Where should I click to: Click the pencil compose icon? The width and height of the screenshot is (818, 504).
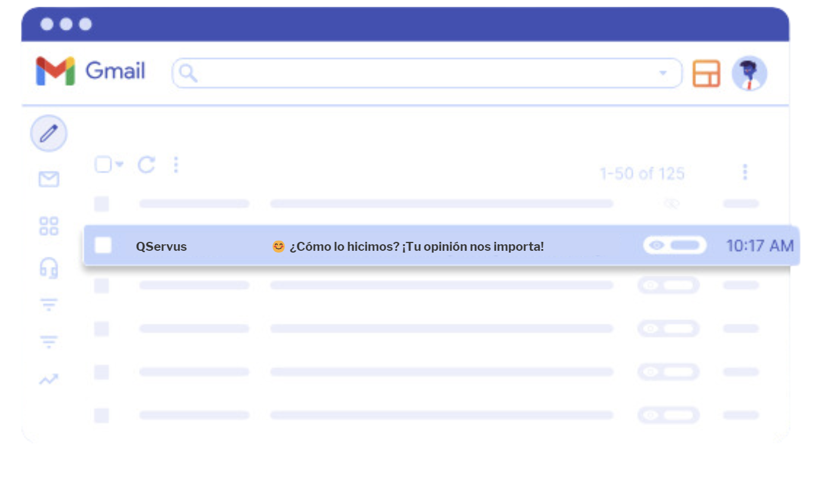point(48,133)
